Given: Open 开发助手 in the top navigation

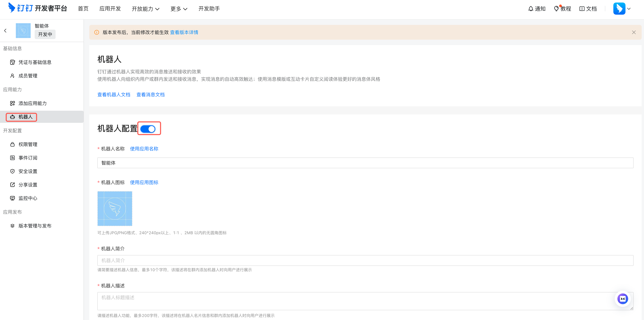Looking at the screenshot, I should point(209,9).
